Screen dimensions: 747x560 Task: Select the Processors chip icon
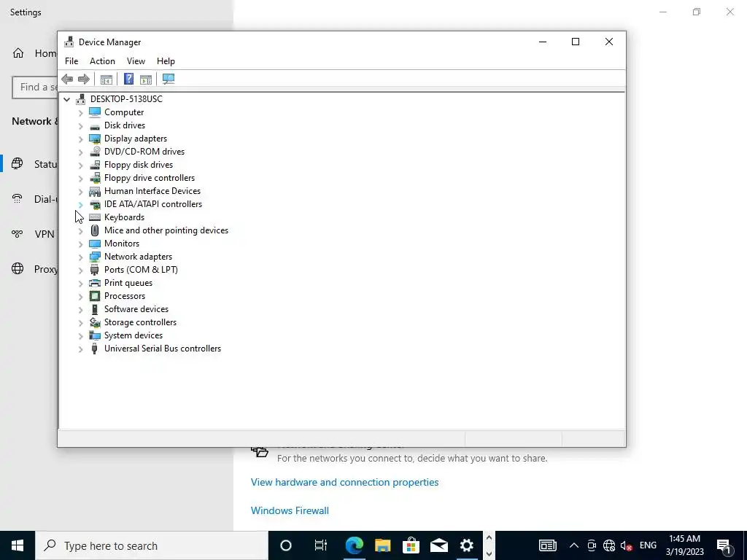(95, 296)
